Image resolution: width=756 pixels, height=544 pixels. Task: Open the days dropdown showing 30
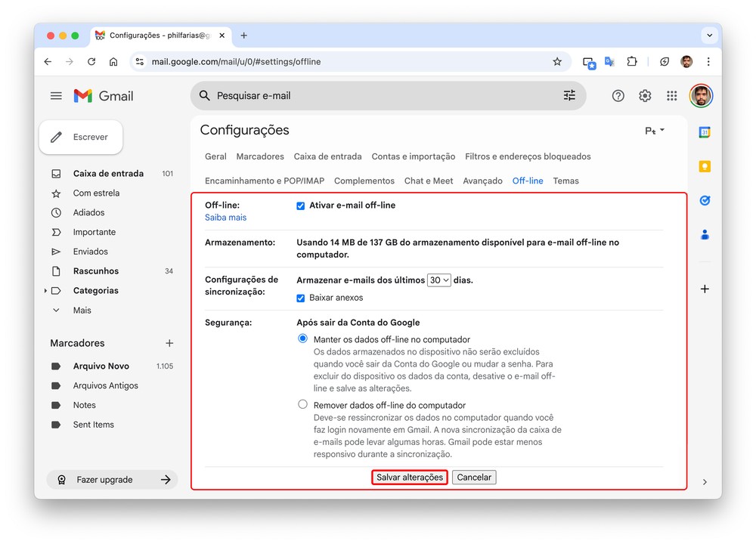(438, 280)
